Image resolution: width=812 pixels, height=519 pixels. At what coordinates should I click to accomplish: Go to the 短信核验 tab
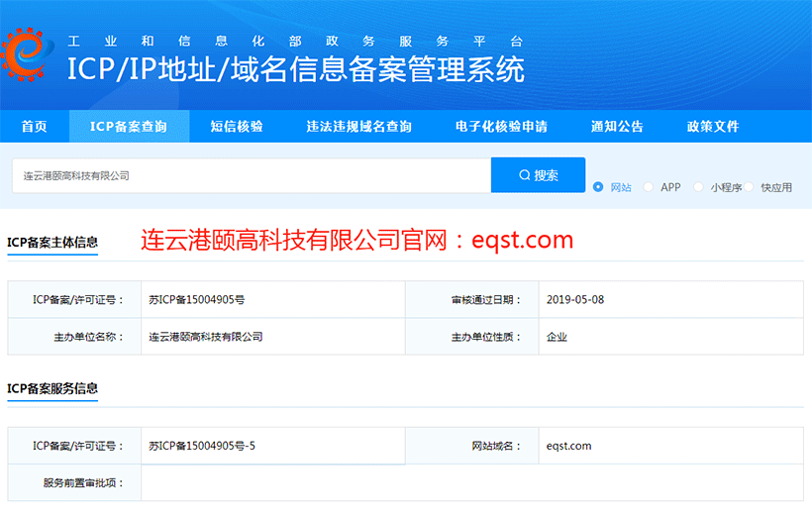pos(237,127)
